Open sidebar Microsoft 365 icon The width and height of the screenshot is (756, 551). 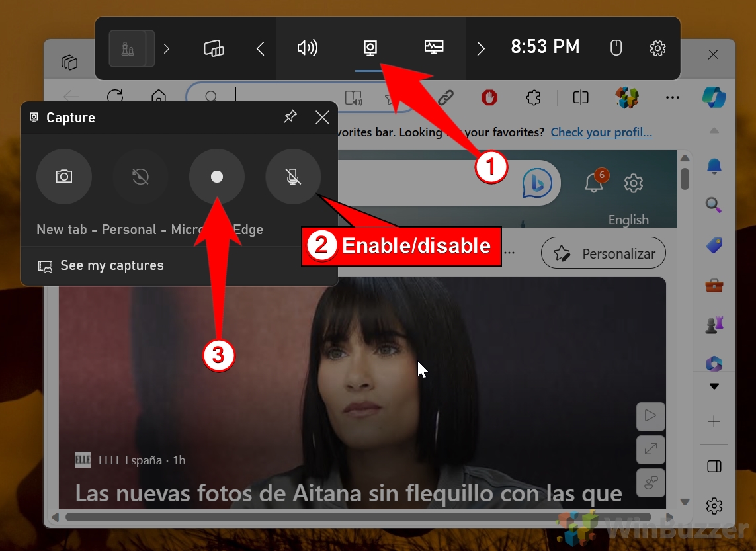(x=714, y=362)
